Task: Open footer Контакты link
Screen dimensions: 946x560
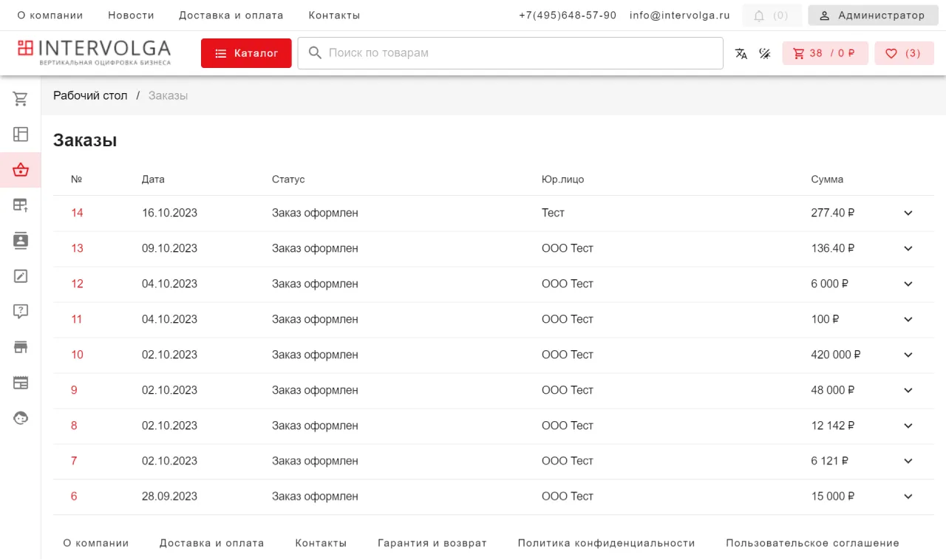Action: tap(321, 543)
